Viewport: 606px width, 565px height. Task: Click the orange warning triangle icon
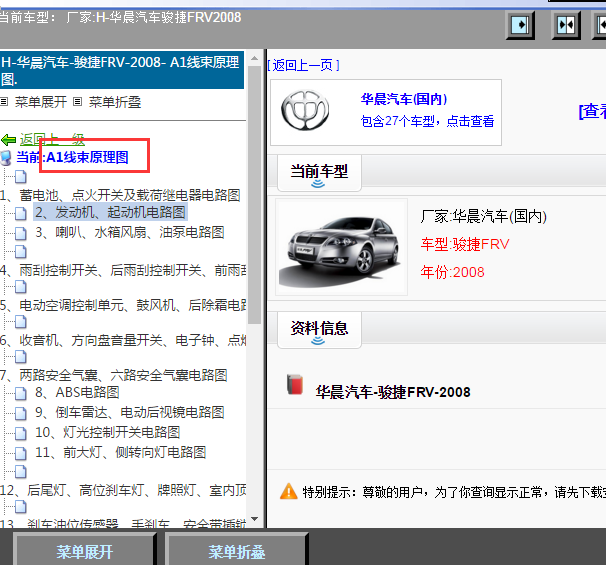(x=289, y=492)
